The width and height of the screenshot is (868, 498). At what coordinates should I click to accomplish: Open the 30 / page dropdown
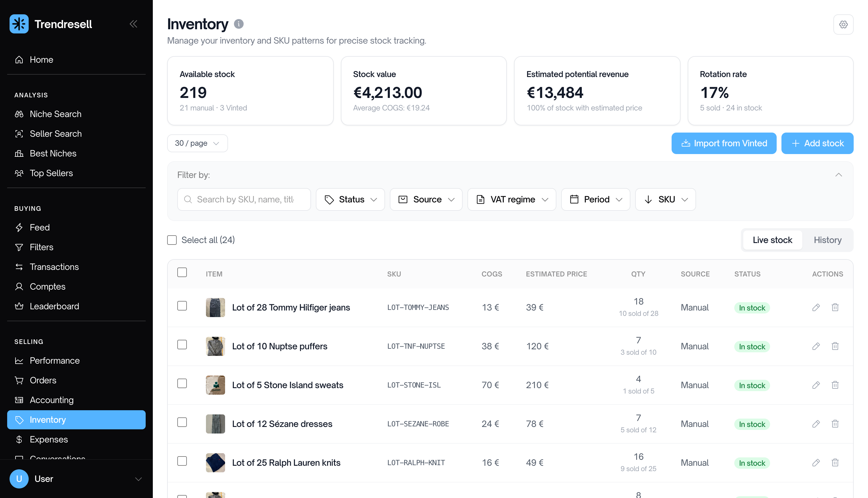[197, 143]
